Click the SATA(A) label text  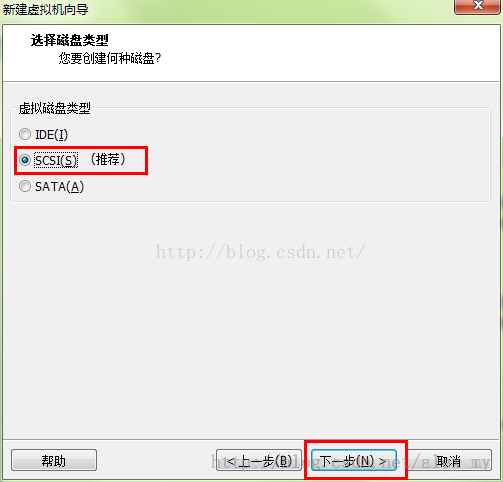tap(60, 187)
